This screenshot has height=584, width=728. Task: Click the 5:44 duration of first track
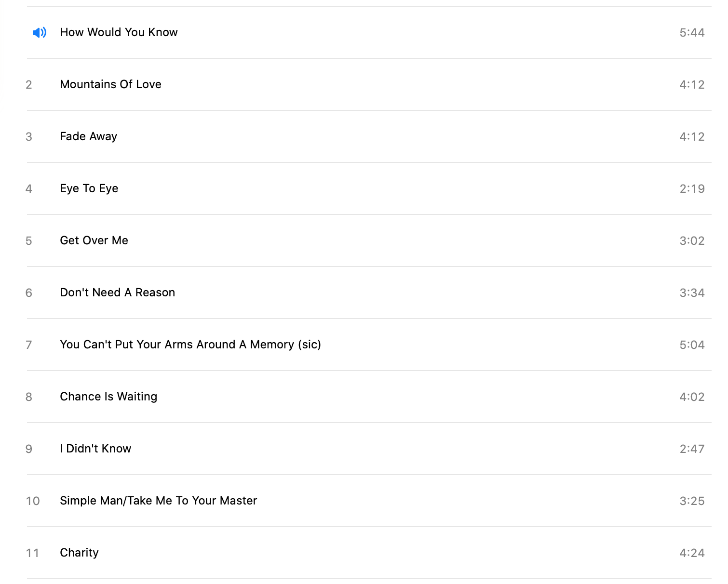[692, 33]
